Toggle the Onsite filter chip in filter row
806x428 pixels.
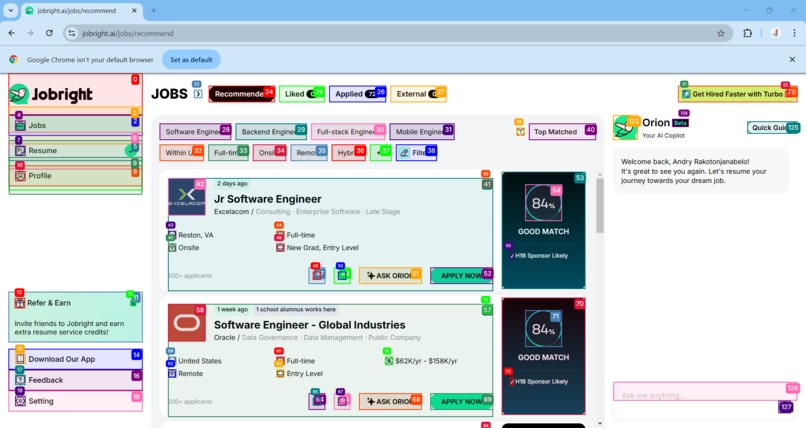coord(269,153)
